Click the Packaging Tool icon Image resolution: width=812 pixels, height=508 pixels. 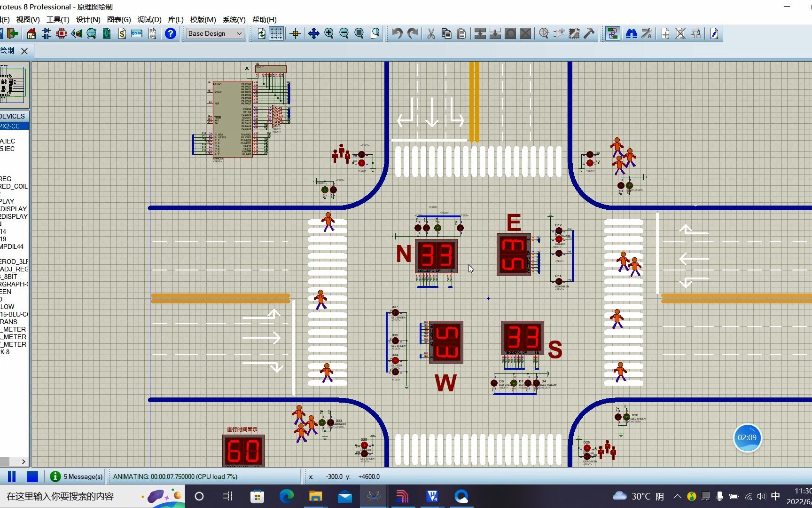pos(574,33)
